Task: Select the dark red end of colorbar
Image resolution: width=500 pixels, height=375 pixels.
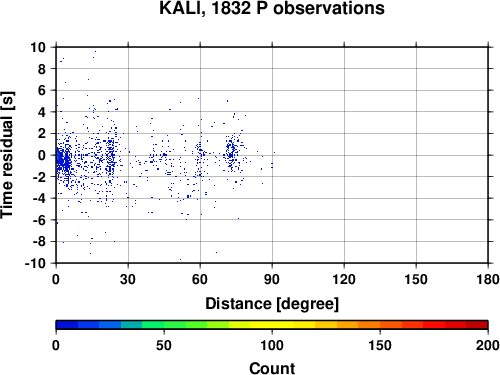Action: (x=477, y=325)
